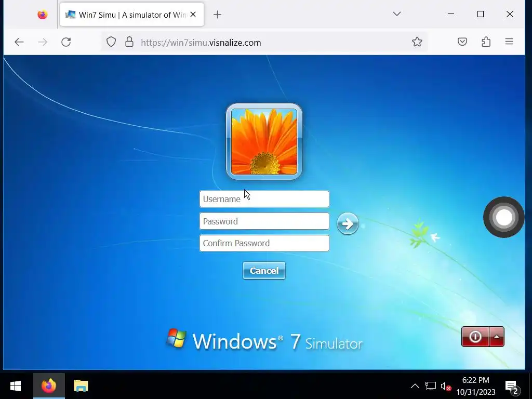Image resolution: width=532 pixels, height=399 pixels.
Task: Open network status tray icon
Action: [x=431, y=386]
